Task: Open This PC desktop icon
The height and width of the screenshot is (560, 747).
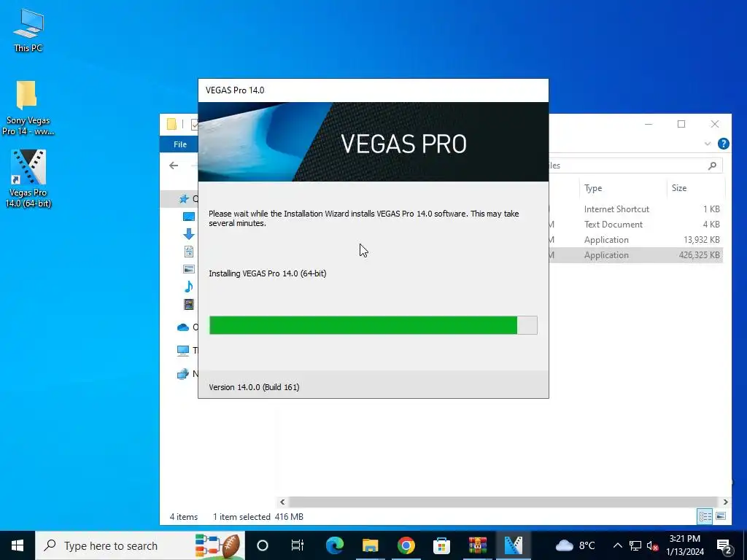Action: [28, 30]
